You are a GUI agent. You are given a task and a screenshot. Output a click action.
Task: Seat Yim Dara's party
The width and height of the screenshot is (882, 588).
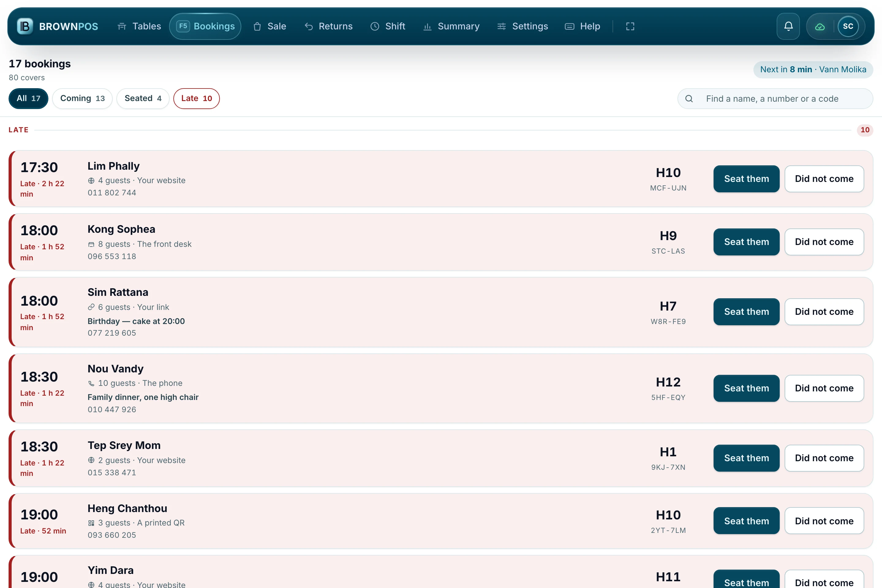click(x=746, y=579)
